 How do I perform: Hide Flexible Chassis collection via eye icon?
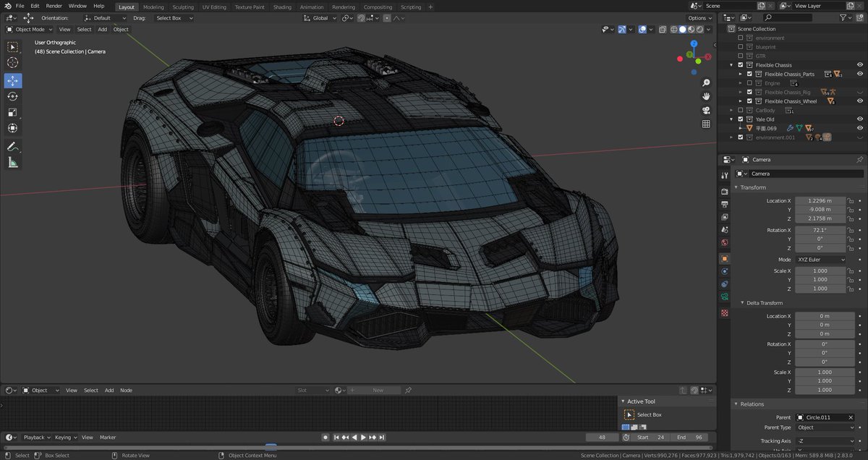859,65
